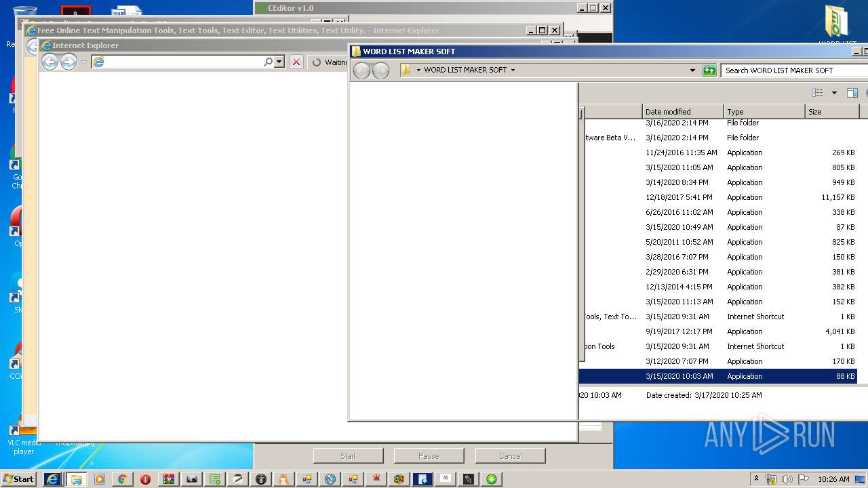The image size is (868, 488).
Task: Click the Start button
Action: (19, 479)
